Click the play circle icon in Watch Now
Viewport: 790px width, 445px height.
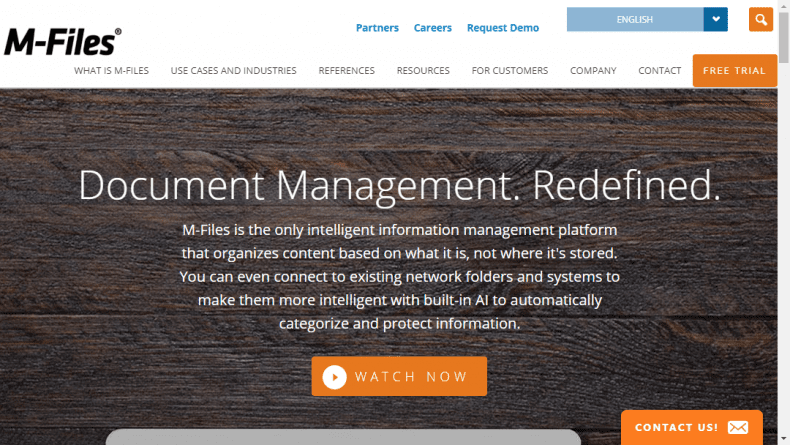[x=334, y=377]
